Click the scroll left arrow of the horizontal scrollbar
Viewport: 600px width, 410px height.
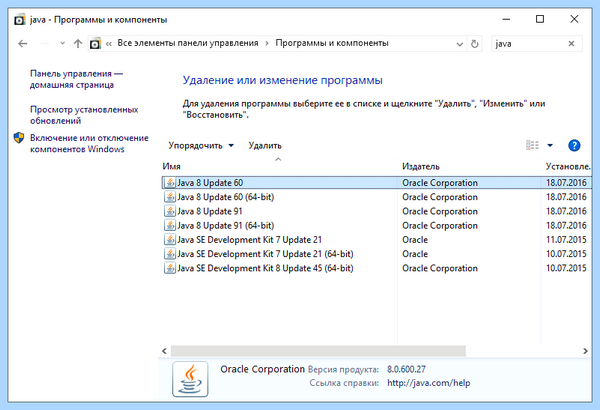pos(164,351)
